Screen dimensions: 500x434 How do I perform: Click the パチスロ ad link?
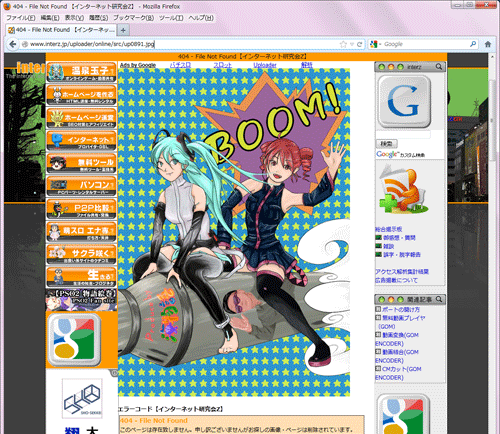[180, 65]
